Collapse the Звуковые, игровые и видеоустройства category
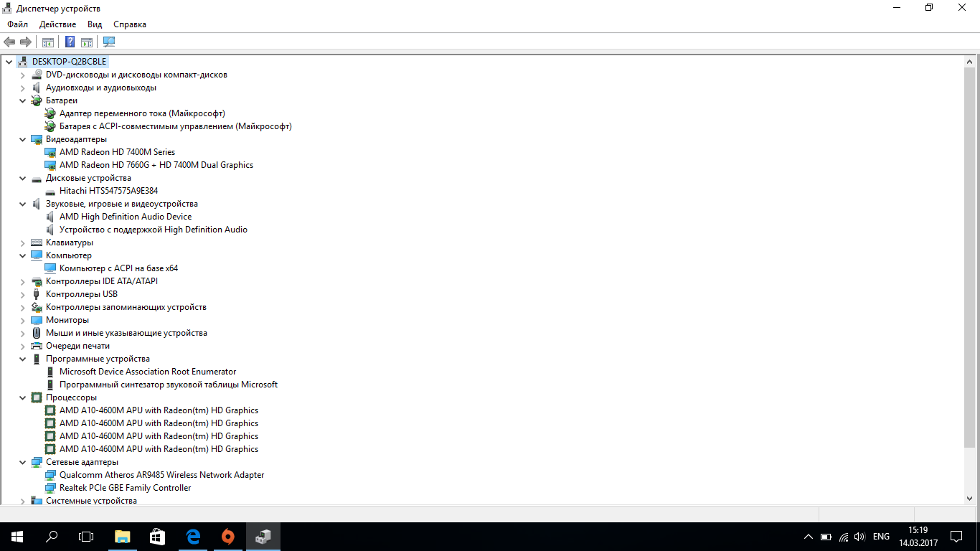The height and width of the screenshot is (551, 980). point(22,204)
